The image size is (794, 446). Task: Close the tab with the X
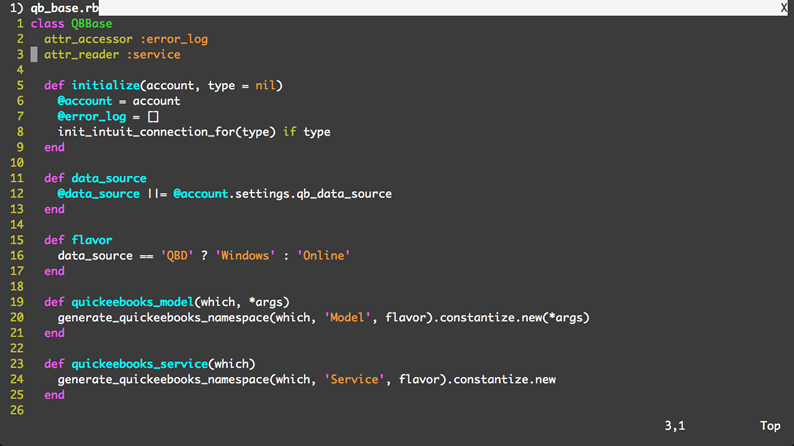pyautogui.click(x=783, y=8)
